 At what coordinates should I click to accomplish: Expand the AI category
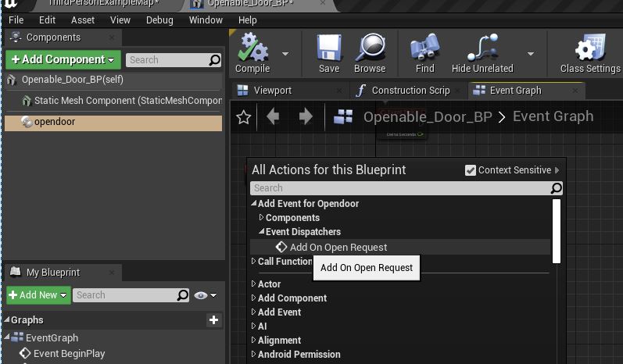click(253, 326)
